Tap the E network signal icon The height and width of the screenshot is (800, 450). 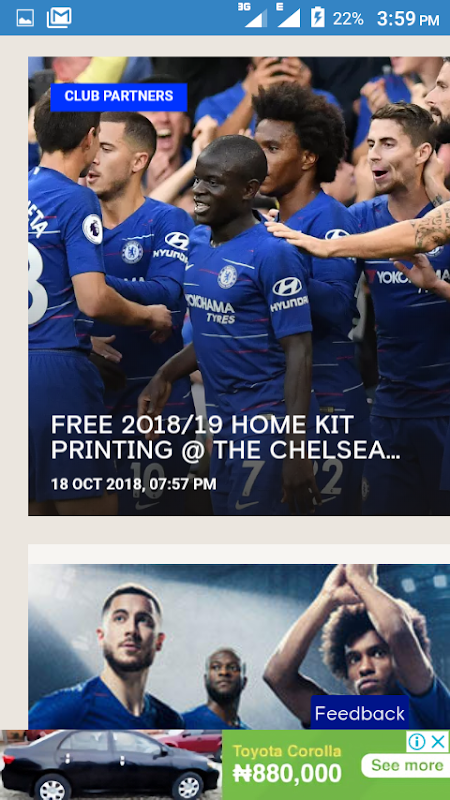click(288, 15)
